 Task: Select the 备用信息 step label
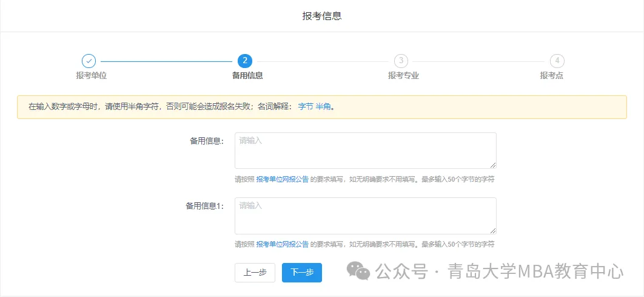pos(247,76)
